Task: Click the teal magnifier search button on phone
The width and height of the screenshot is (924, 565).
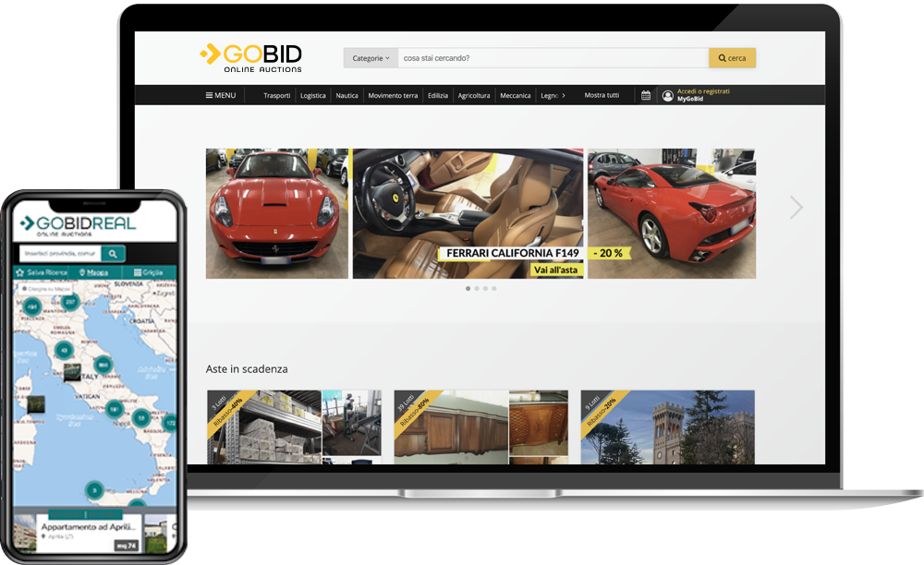Action: pos(113,254)
